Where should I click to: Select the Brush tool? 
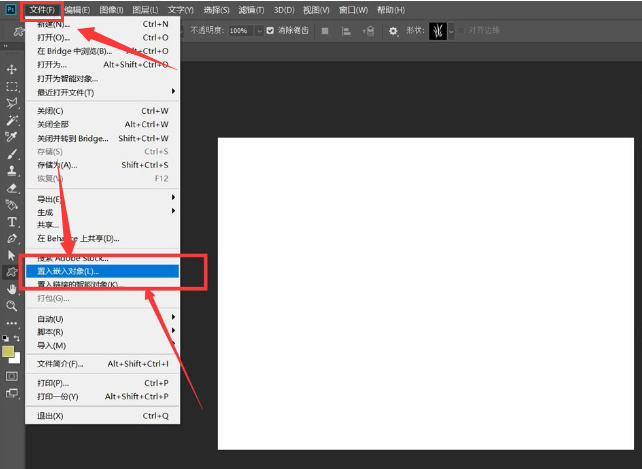(12, 154)
